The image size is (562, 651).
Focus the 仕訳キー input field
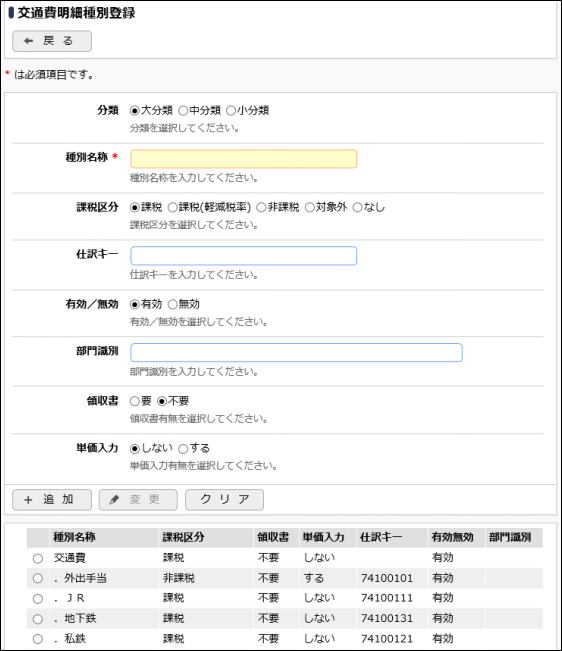point(244,256)
